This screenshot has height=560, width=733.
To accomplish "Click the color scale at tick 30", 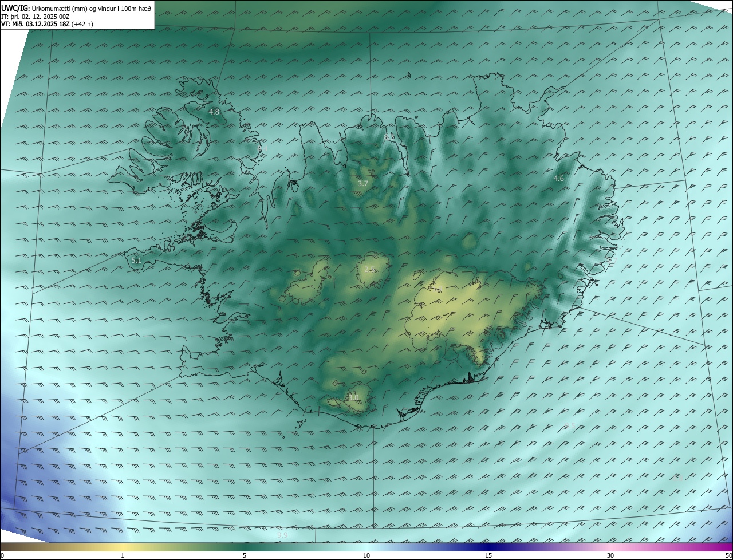I will click(610, 555).
